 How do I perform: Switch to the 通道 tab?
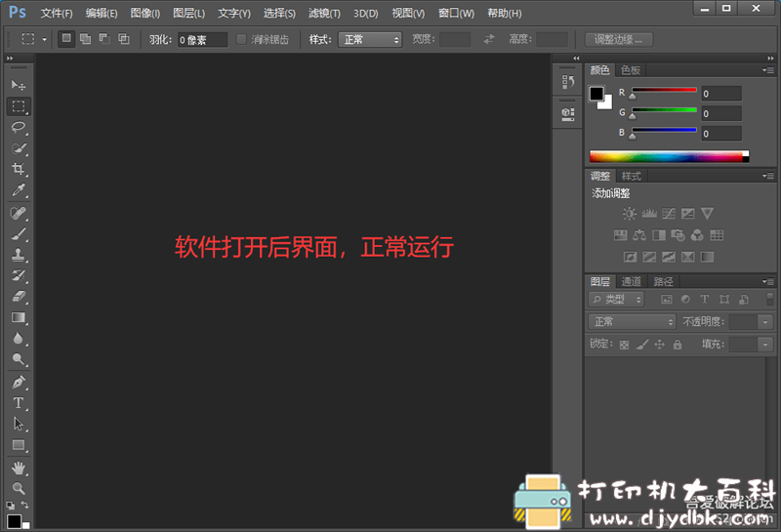point(632,281)
